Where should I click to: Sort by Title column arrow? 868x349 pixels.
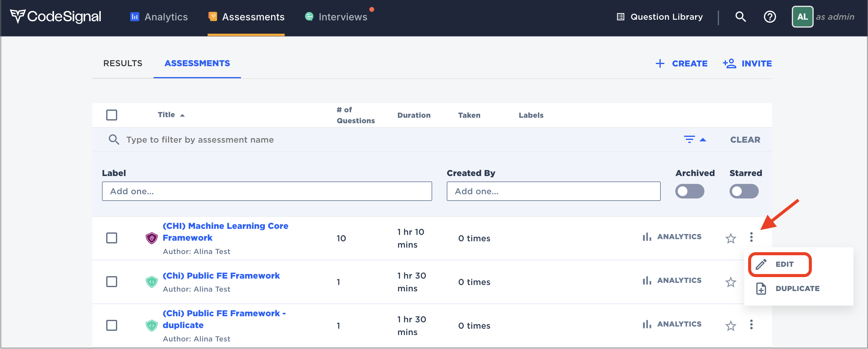pos(182,115)
